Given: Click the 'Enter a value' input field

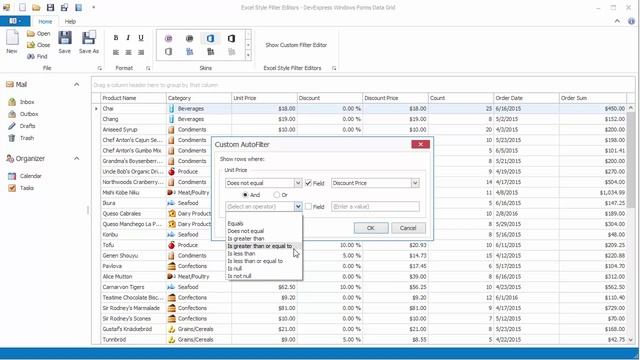Looking at the screenshot, I should click(x=375, y=207).
